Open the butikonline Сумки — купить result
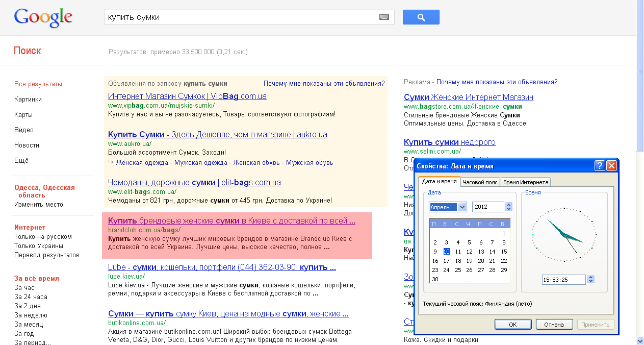The width and height of the screenshot is (644, 345). tap(228, 314)
